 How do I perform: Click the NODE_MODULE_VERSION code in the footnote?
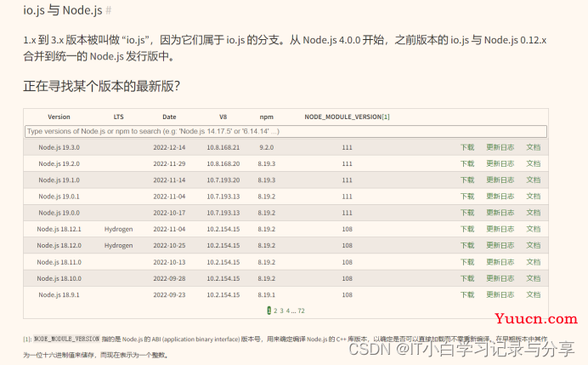pyautogui.click(x=66, y=339)
